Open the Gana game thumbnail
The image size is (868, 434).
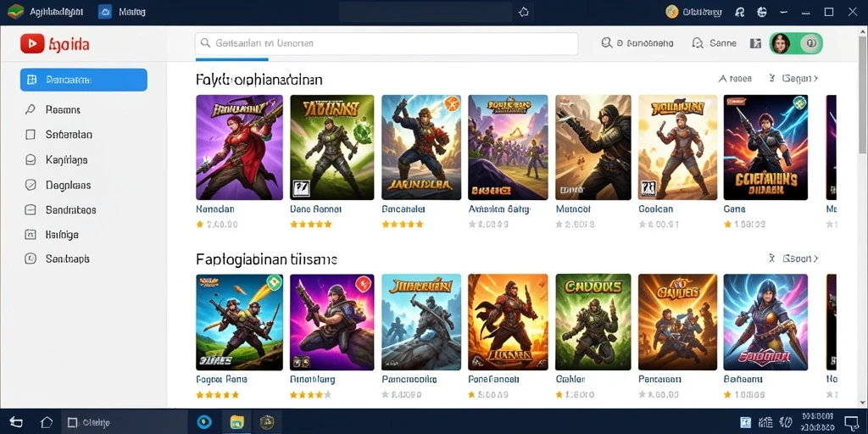click(x=765, y=147)
